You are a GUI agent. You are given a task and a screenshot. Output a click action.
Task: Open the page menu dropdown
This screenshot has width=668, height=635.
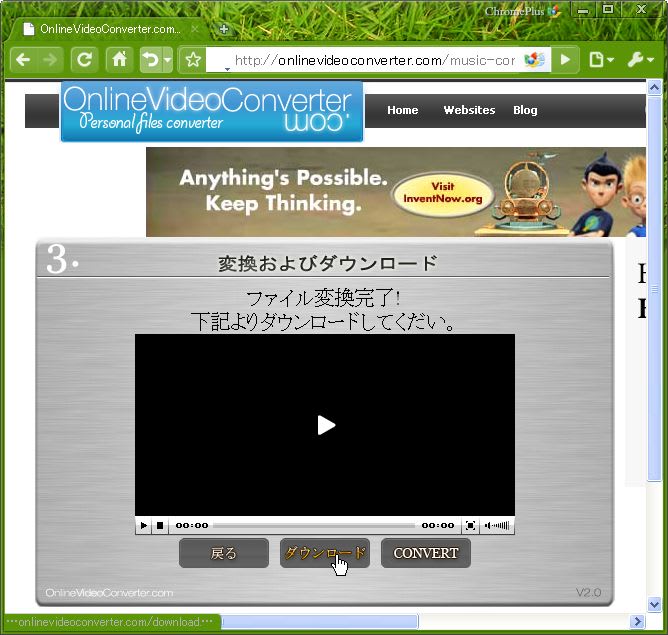601,60
